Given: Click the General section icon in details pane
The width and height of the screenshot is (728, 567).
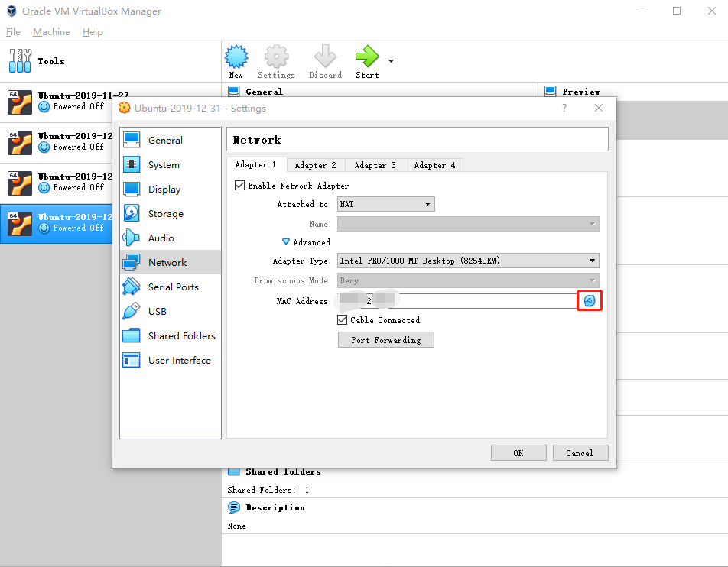Looking at the screenshot, I should [x=234, y=91].
